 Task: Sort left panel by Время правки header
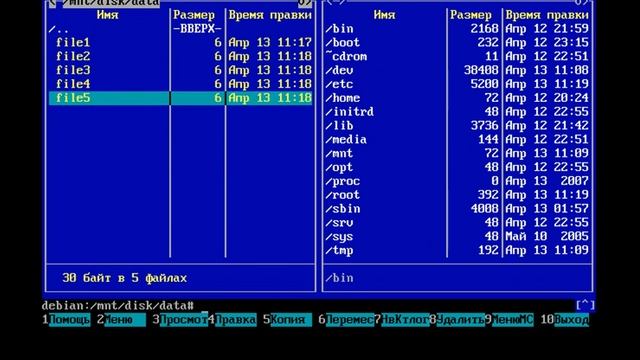270,16
